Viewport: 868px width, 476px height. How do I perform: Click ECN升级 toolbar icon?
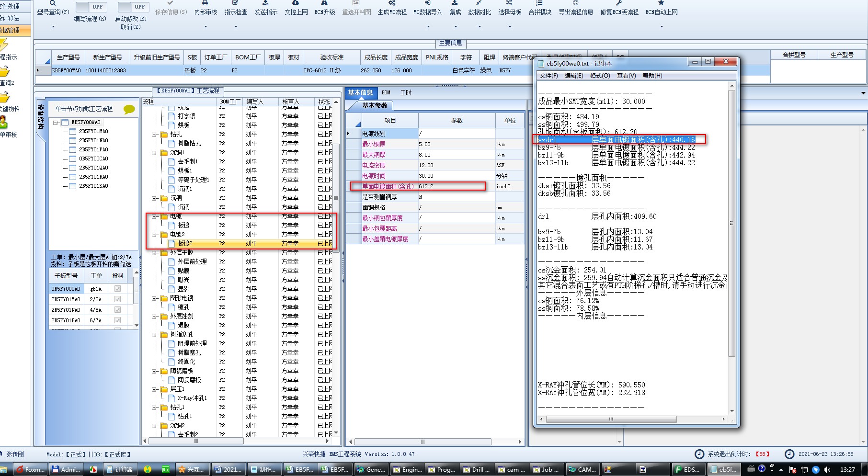pyautogui.click(x=324, y=3)
